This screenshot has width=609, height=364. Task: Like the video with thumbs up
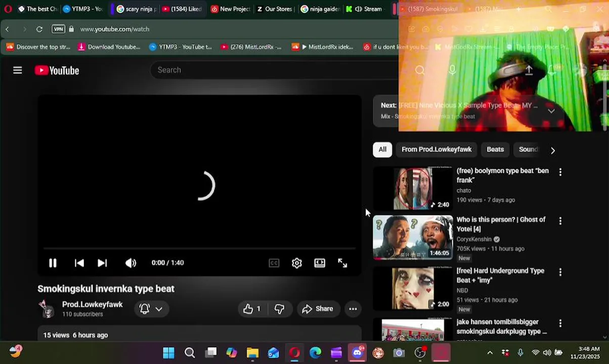pyautogui.click(x=252, y=309)
